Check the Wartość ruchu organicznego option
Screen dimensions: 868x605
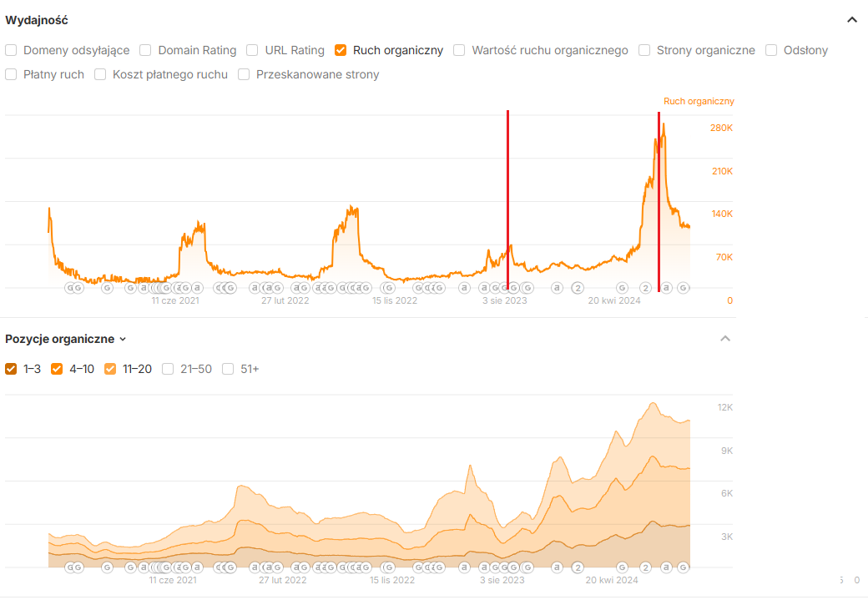tap(460, 50)
